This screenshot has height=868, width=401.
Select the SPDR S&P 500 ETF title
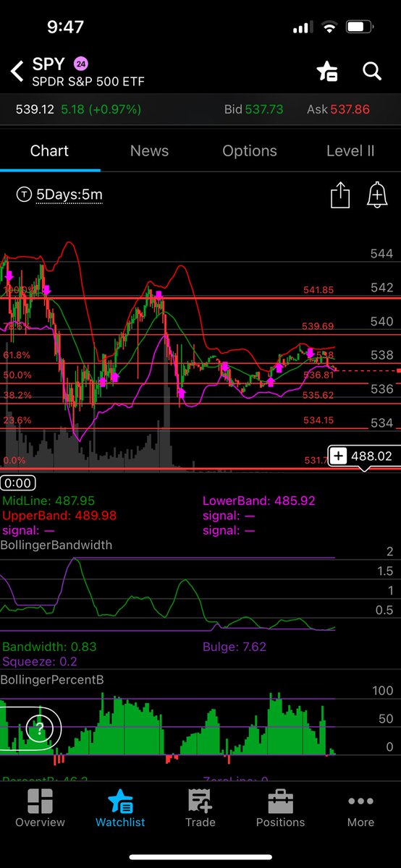coord(88,82)
